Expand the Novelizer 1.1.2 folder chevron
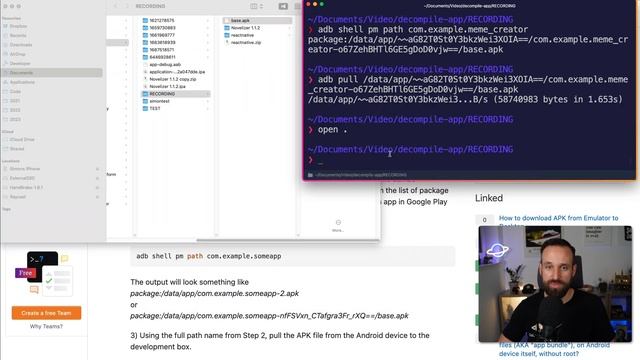 coord(289,28)
